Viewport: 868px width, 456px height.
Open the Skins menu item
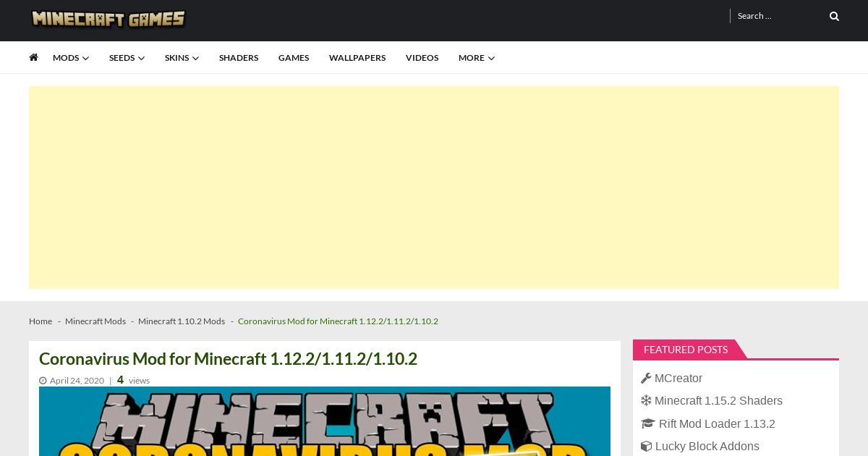point(176,58)
